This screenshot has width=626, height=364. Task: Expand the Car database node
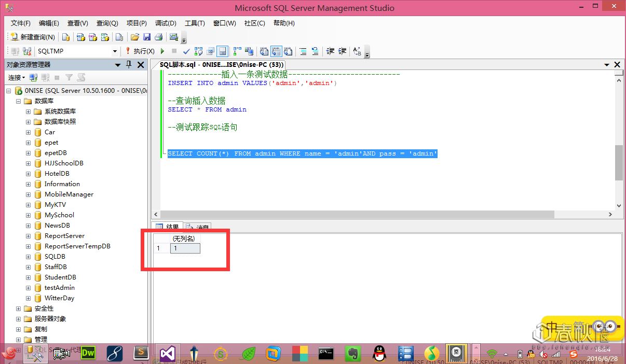coord(29,132)
